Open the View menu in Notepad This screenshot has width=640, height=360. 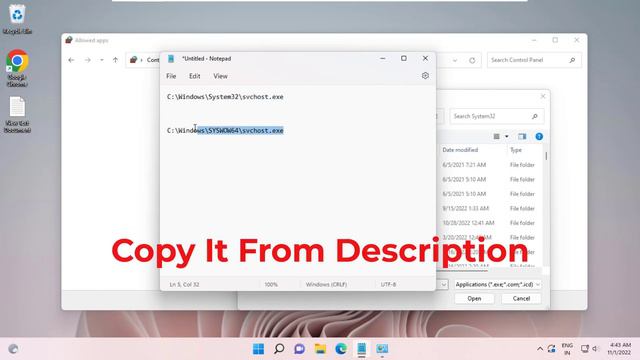tap(220, 76)
